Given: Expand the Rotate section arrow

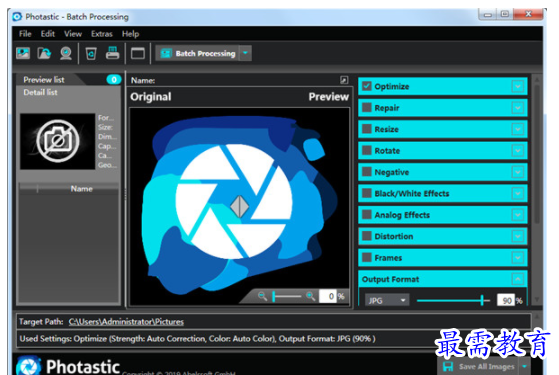Looking at the screenshot, I should point(518,150).
